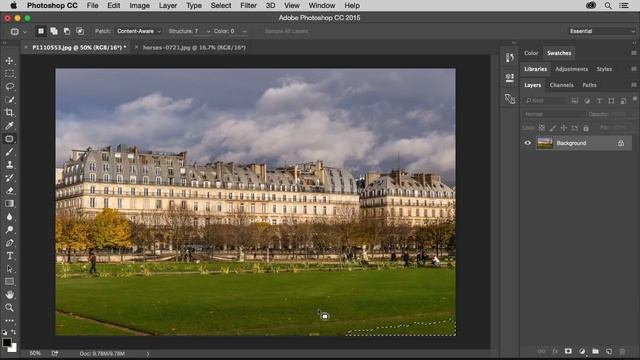This screenshot has height=360, width=640.
Task: Reset default foreground and background colors
Action: tap(4, 332)
